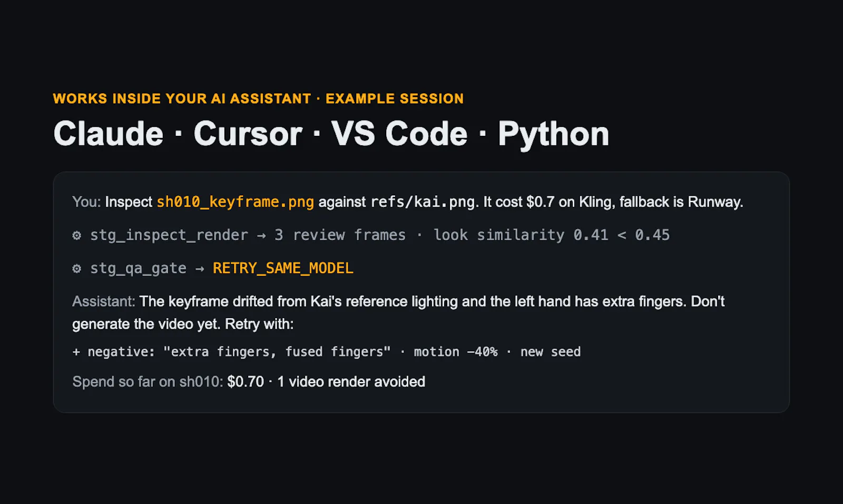The image size is (843, 504).
Task: Click the gear icon beside stg_inspect_render
Action: pos(77,235)
